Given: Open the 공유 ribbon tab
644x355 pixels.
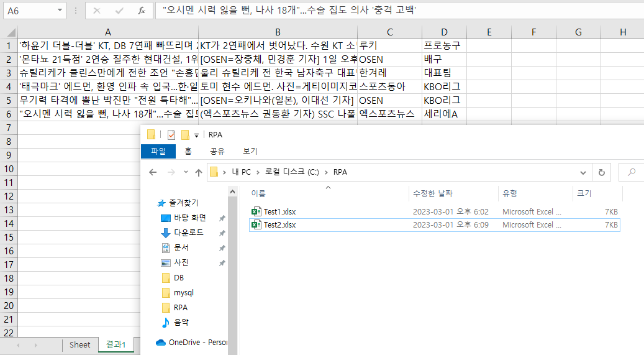Looking at the screenshot, I should [x=218, y=151].
